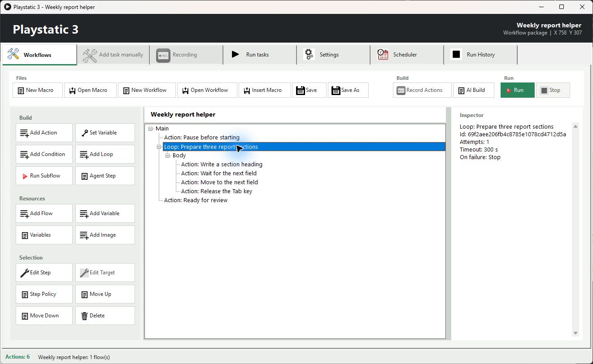Click the Add Image icon
Image resolution: width=593 pixels, height=364 pixels.
pyautogui.click(x=84, y=235)
